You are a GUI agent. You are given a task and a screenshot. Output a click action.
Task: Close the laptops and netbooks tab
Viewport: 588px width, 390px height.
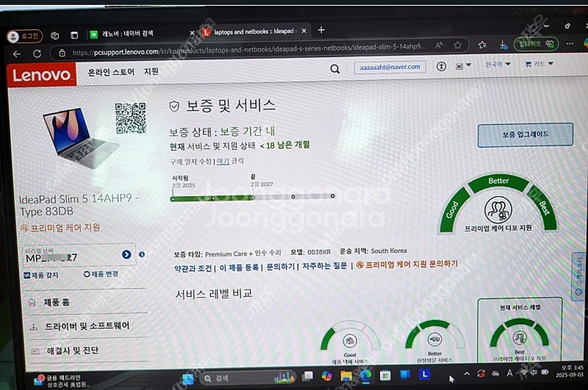tap(304, 31)
